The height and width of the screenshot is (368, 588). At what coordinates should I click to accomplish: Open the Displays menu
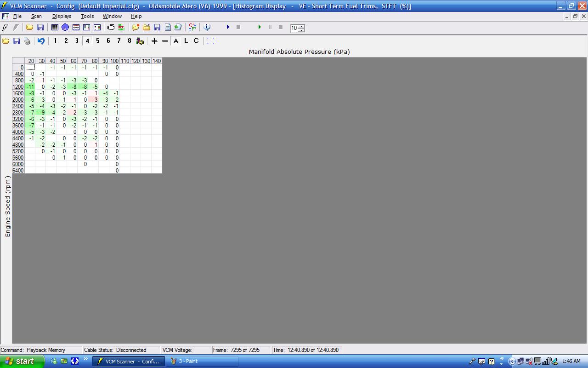(x=62, y=16)
